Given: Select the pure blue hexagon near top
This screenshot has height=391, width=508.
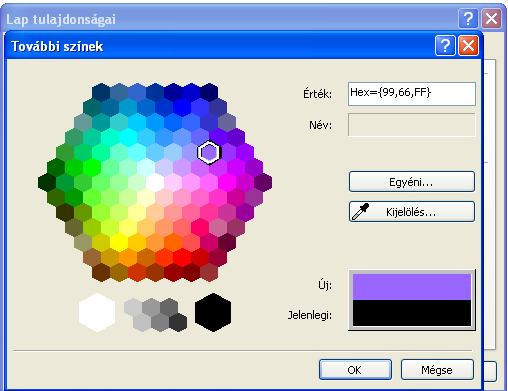Looking at the screenshot, I should [182, 107].
